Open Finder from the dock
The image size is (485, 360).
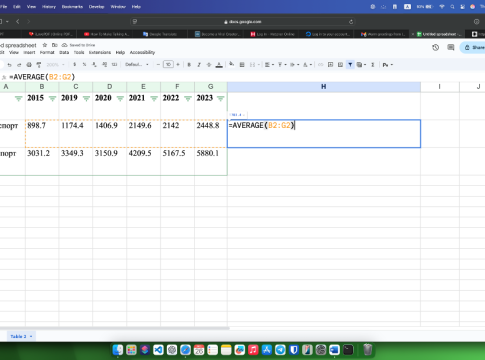pos(118,350)
